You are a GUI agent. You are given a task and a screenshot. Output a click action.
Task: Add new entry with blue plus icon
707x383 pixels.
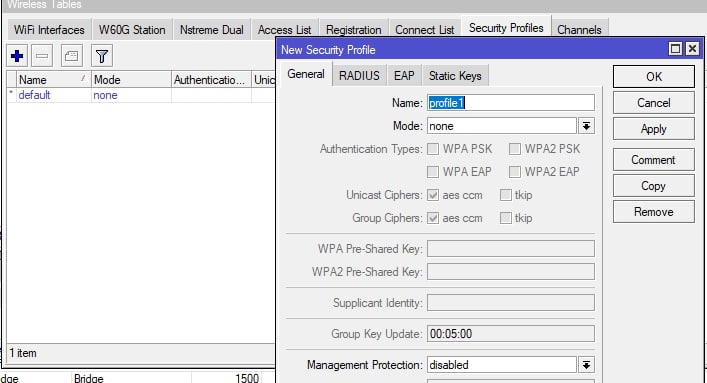(x=17, y=56)
